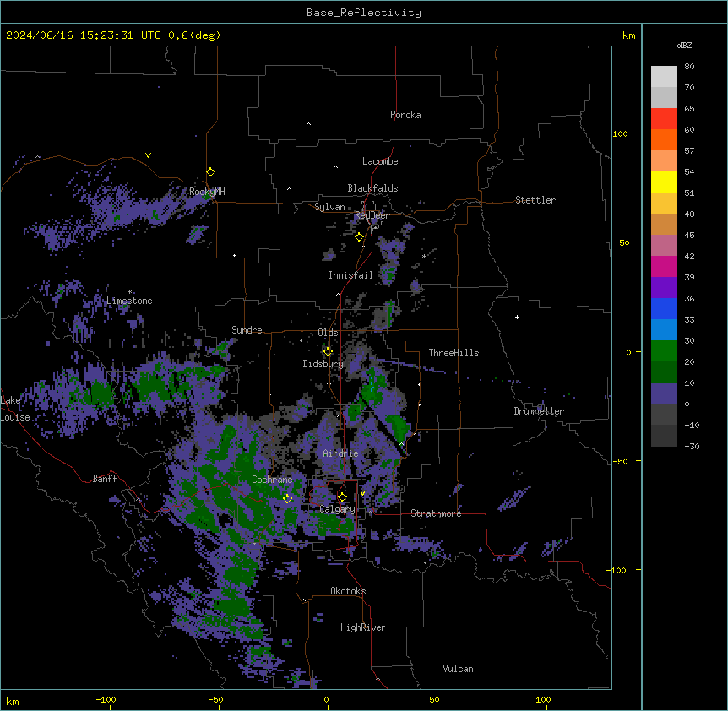Click the slate-purple 0–10 dBZ legend swatch
This screenshot has height=711, width=728.
point(664,393)
